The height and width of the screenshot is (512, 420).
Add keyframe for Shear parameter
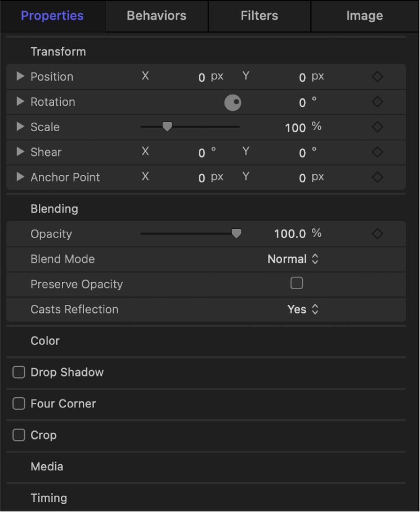point(377,152)
